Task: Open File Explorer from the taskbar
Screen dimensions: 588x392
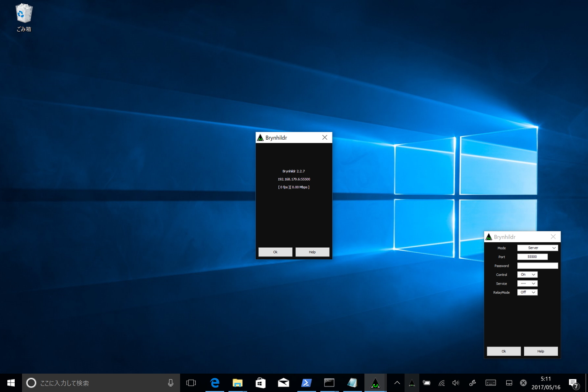Action: [x=237, y=383]
